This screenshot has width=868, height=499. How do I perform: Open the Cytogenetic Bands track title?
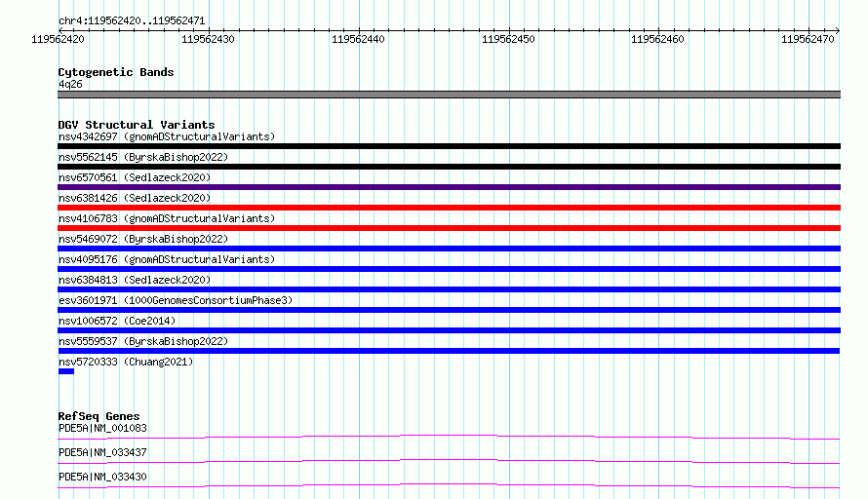(116, 72)
